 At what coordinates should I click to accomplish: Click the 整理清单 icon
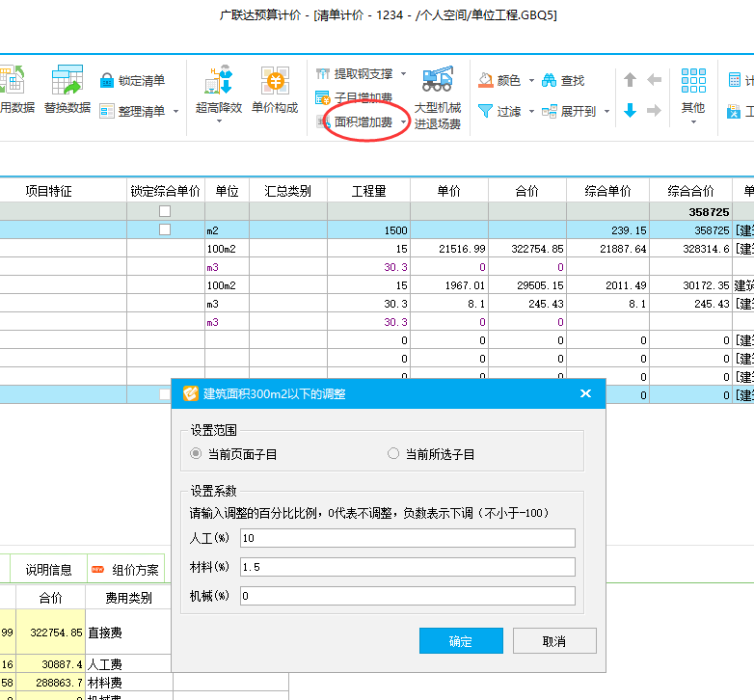[107, 111]
